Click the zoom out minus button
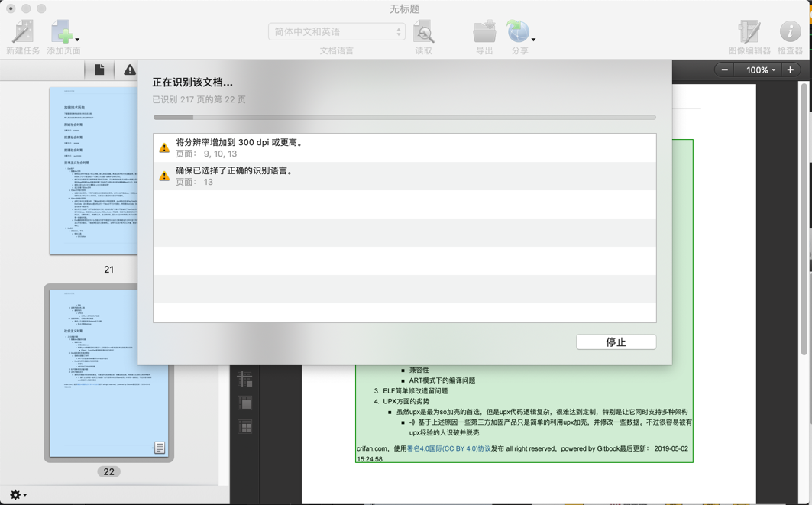The height and width of the screenshot is (505, 812). (x=724, y=70)
